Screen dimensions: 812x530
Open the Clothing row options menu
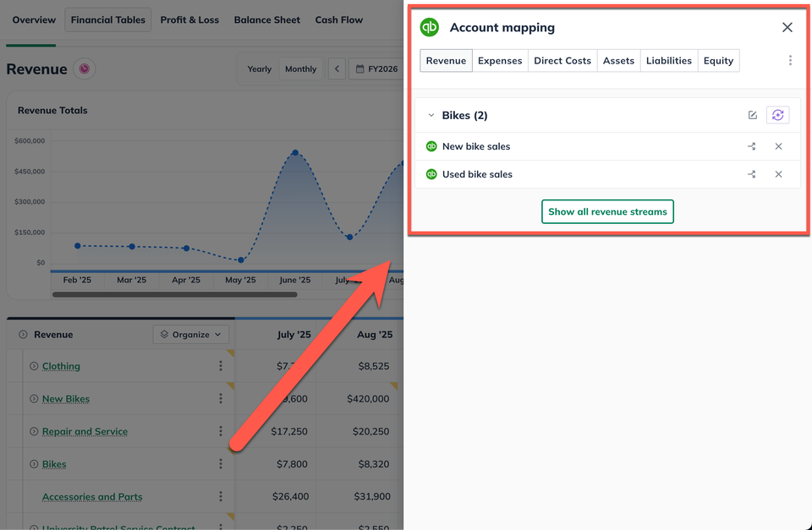click(x=221, y=366)
